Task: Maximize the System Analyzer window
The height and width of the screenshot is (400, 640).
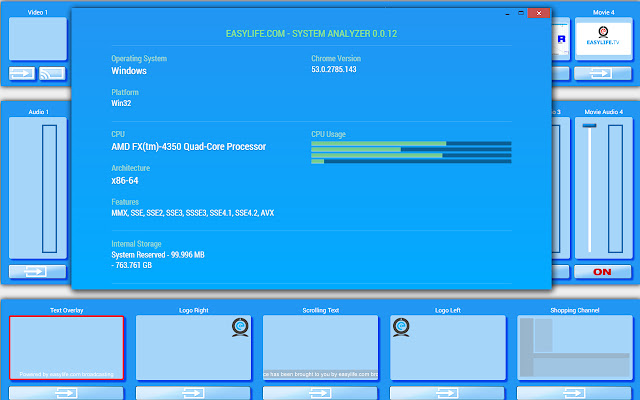Action: tap(521, 13)
